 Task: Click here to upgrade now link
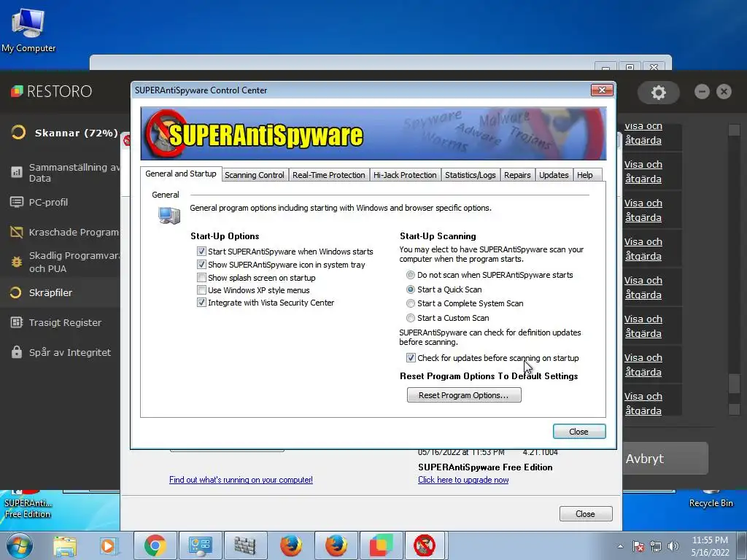pos(463,480)
